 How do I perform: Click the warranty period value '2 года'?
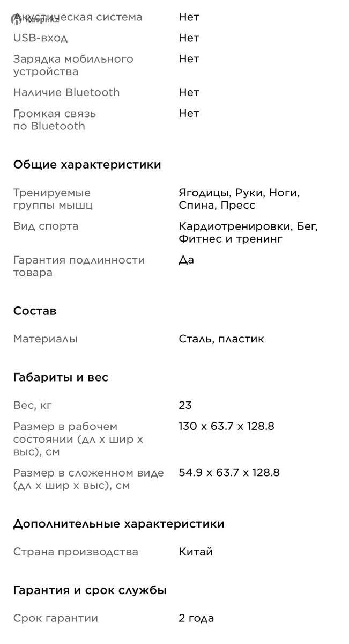[196, 618]
